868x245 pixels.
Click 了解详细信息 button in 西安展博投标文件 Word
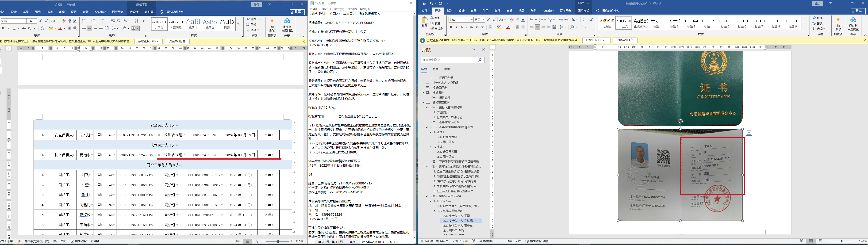(x=625, y=40)
